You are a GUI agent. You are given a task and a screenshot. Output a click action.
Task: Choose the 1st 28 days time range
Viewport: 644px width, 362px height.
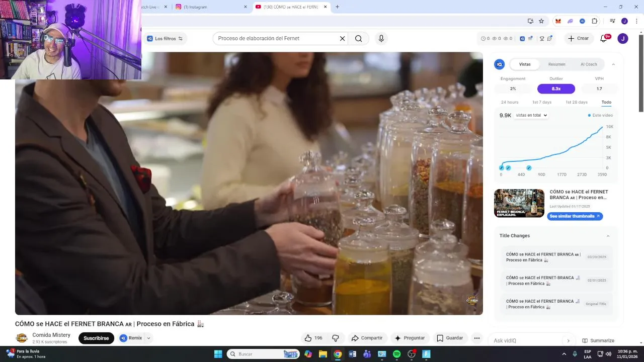[577, 102]
